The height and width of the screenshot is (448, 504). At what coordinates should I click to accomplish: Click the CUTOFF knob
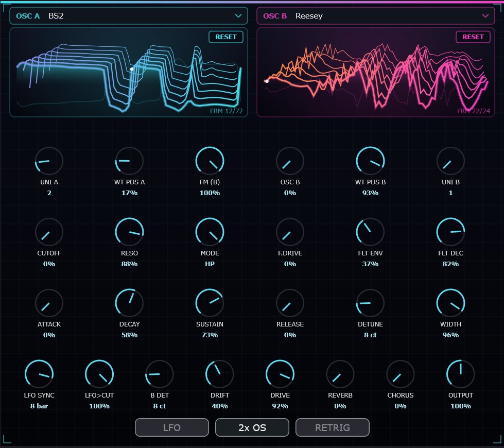(x=49, y=232)
